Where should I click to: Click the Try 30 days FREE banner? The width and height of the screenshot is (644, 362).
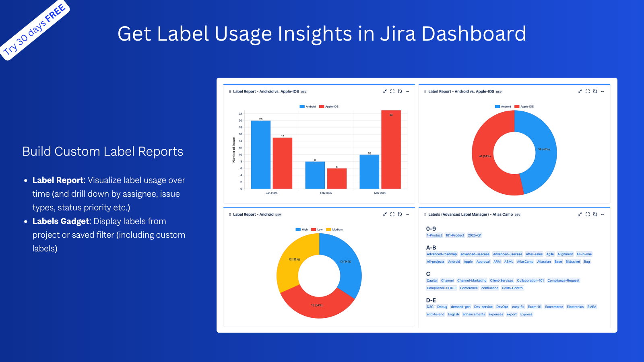[x=35, y=30]
